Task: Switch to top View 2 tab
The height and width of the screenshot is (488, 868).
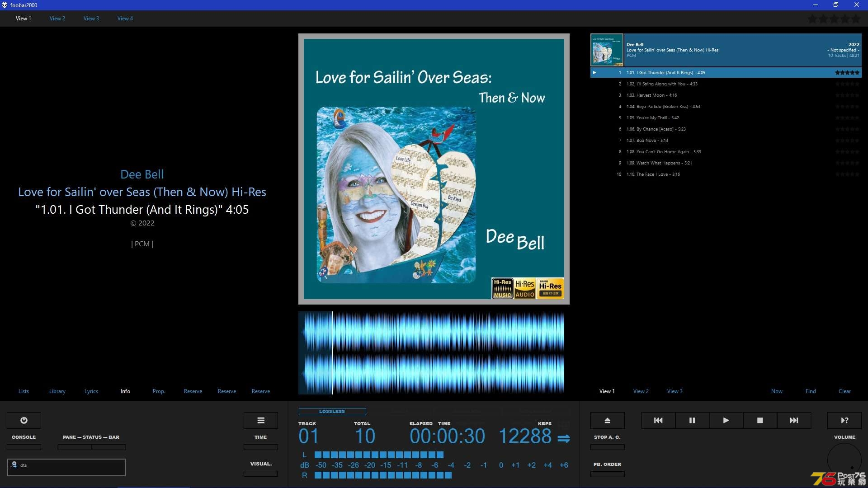Action: 57,19
